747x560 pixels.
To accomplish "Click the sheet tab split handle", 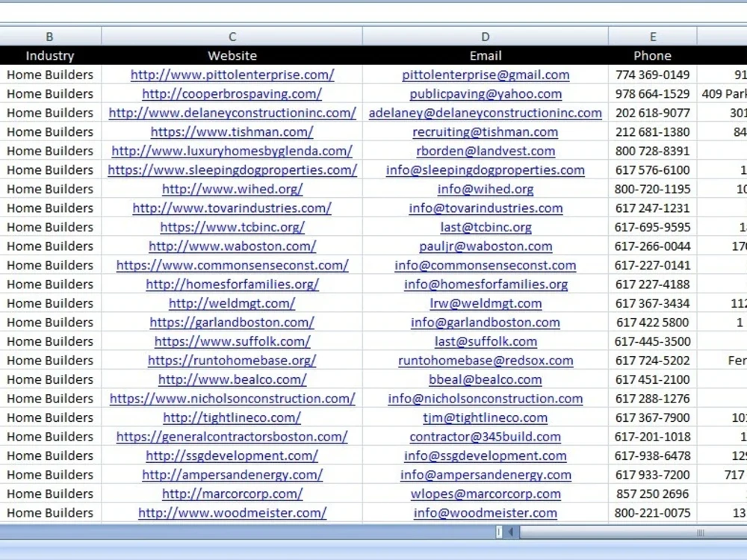I will click(499, 532).
